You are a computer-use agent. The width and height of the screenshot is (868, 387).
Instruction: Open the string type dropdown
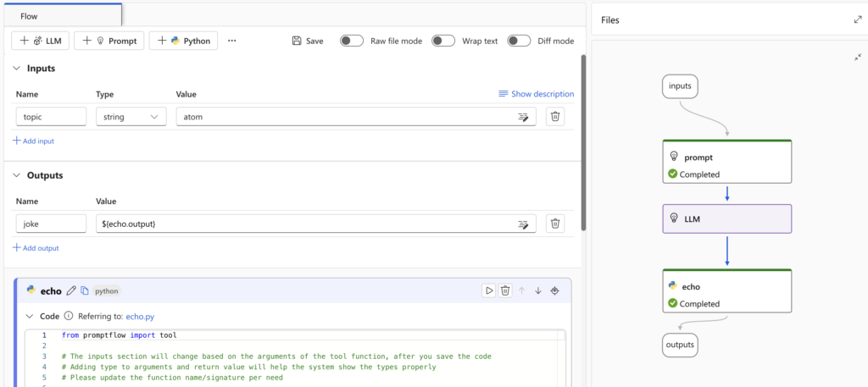click(130, 117)
